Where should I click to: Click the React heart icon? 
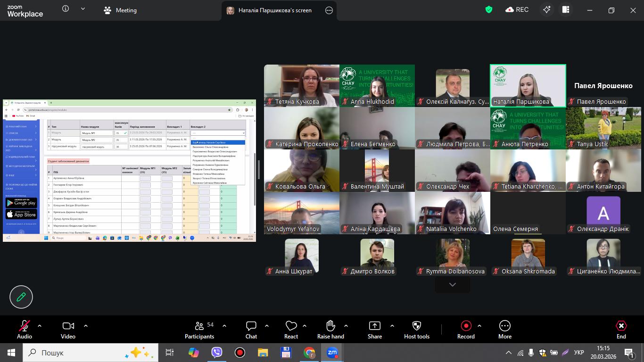click(291, 329)
